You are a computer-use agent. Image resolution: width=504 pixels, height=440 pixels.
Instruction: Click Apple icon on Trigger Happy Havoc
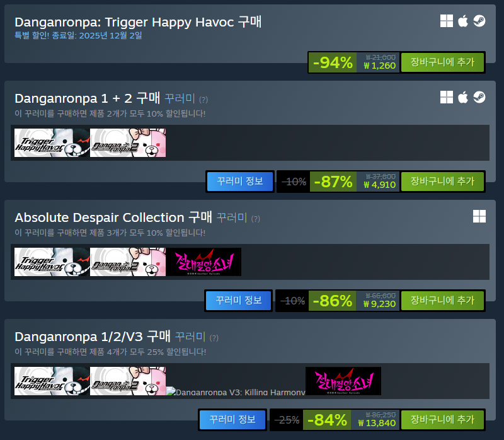tap(463, 21)
